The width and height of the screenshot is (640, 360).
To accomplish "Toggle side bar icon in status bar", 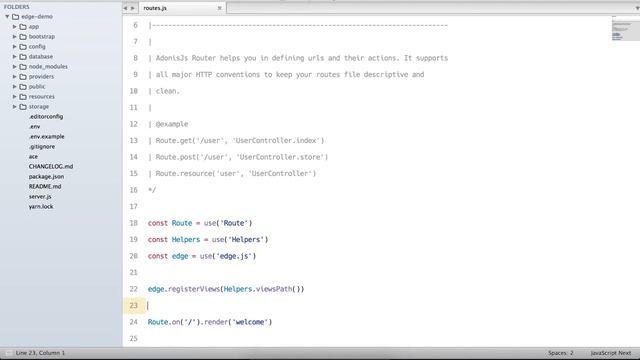I will [x=9, y=353].
